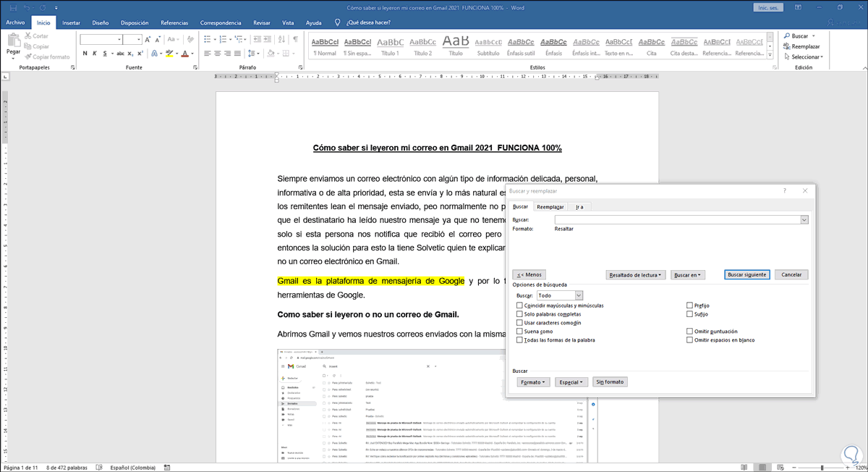Click the '<< Menos' button
The image size is (868, 472).
(529, 275)
